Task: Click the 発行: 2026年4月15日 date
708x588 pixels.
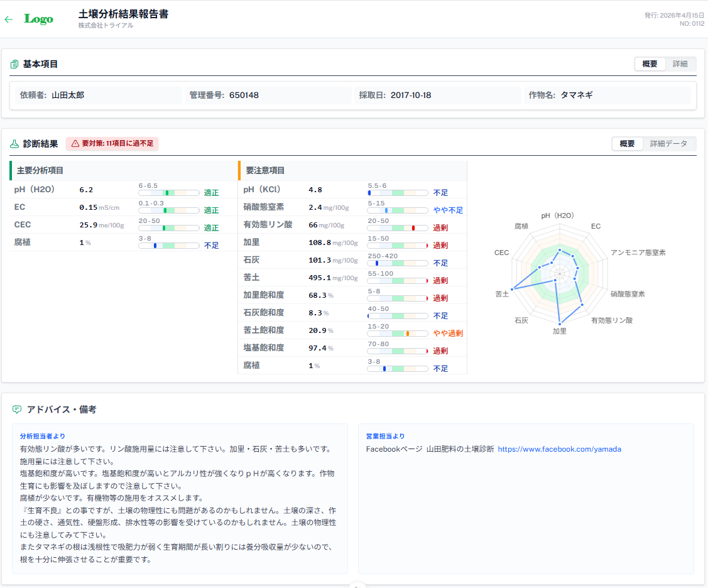Action: 674,15
